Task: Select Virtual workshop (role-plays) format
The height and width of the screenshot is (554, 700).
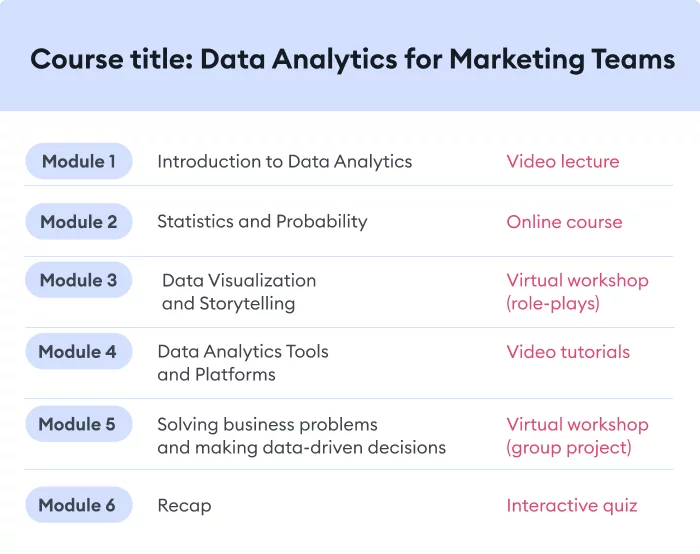Action: 576,292
